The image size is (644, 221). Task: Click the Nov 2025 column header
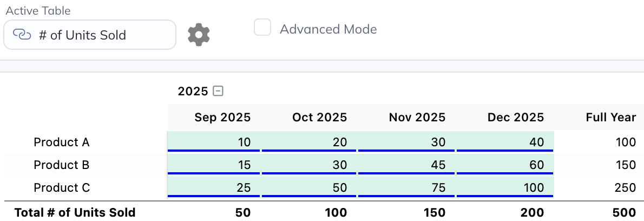tap(417, 118)
